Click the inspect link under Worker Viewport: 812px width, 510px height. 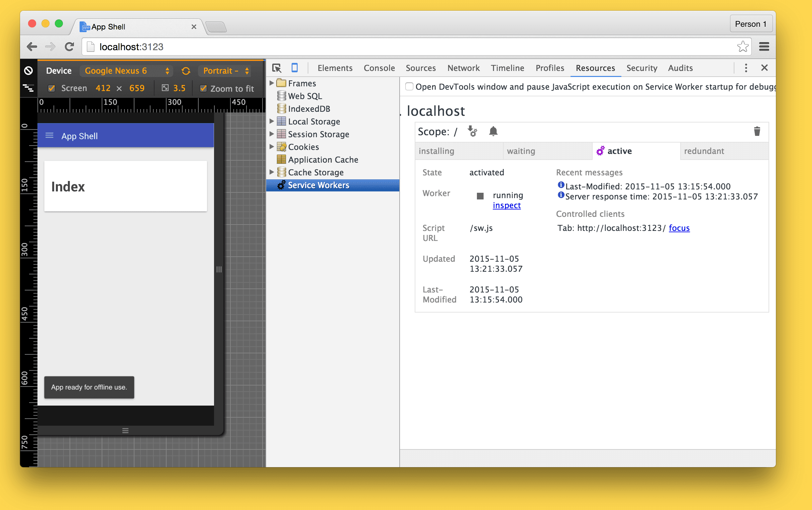506,205
